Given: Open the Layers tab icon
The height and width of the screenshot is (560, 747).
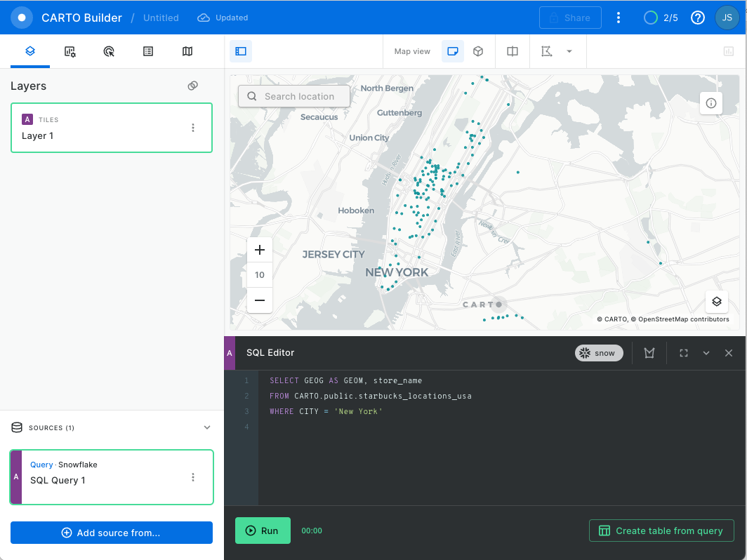Looking at the screenshot, I should tap(30, 51).
